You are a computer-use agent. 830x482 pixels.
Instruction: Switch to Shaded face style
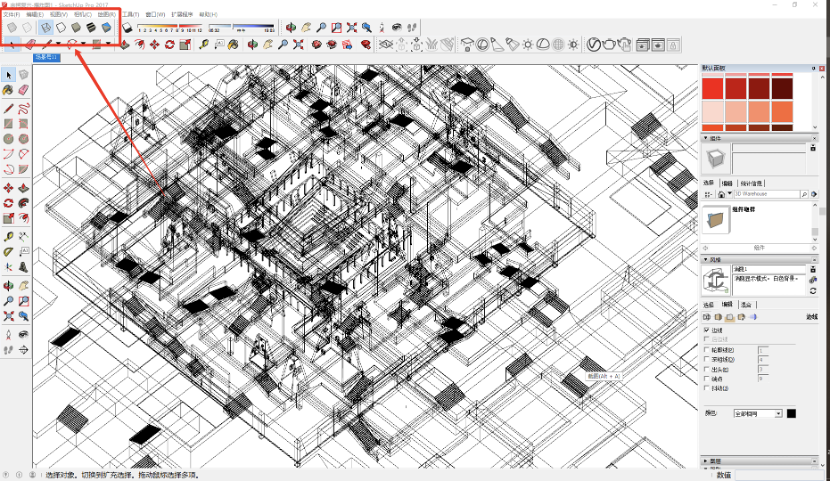point(76,27)
